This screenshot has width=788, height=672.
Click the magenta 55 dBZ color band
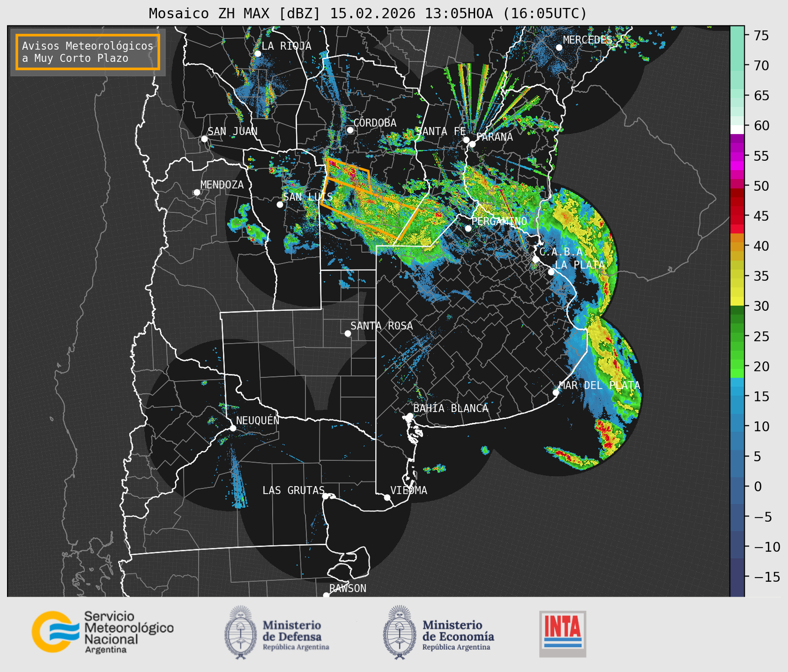pyautogui.click(x=737, y=156)
